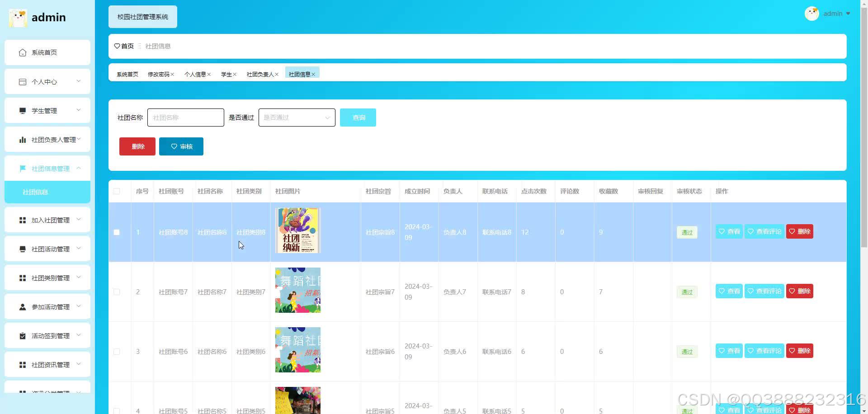Image resolution: width=868 pixels, height=414 pixels.
Task: Expand the 社团活动管理 menu chevron
Action: (79, 249)
